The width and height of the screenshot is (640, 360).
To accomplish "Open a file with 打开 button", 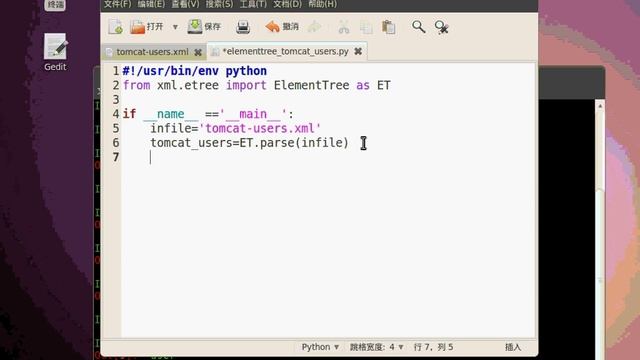I will (147, 27).
